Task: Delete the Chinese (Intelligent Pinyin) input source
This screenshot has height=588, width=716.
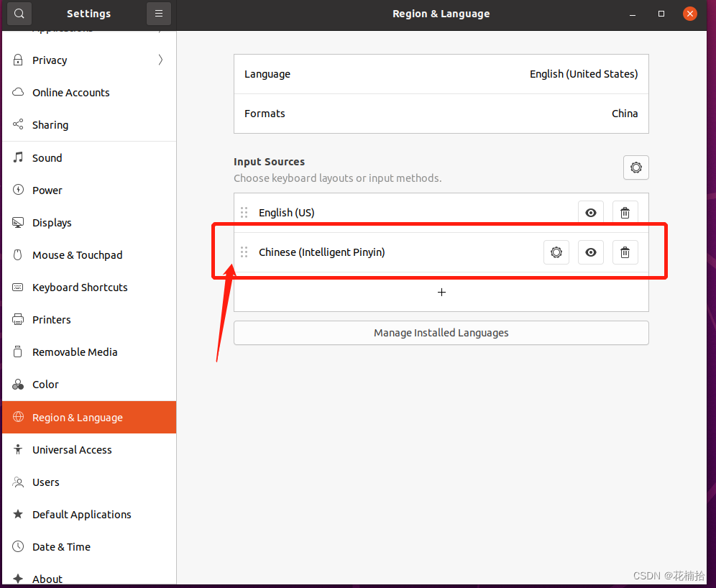Action: tap(625, 252)
